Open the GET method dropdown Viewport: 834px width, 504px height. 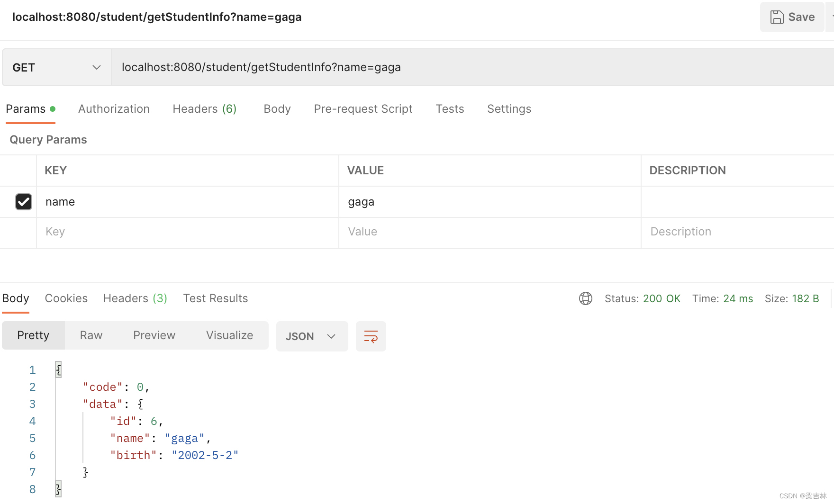(x=57, y=68)
